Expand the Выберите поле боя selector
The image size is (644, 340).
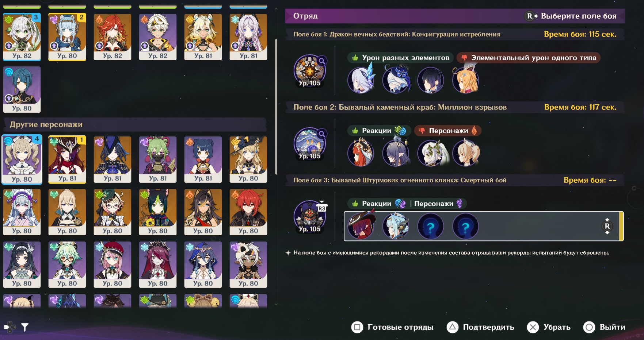point(571,16)
